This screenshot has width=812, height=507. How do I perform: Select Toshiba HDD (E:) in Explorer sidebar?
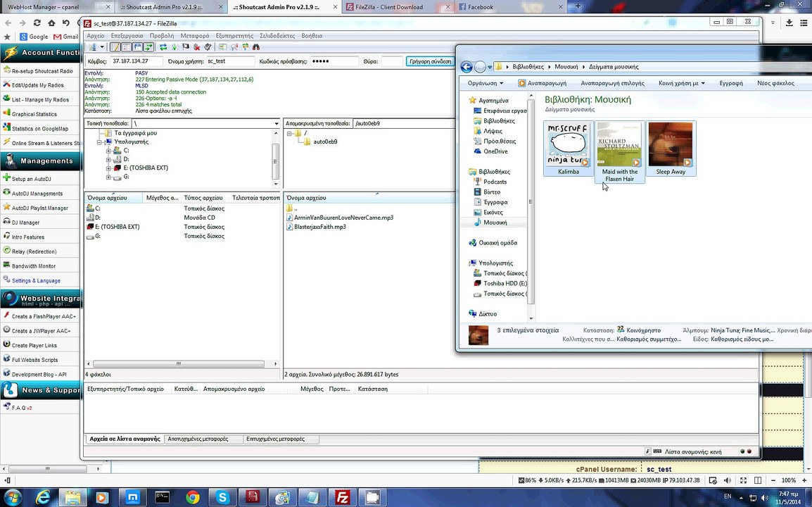tap(505, 284)
